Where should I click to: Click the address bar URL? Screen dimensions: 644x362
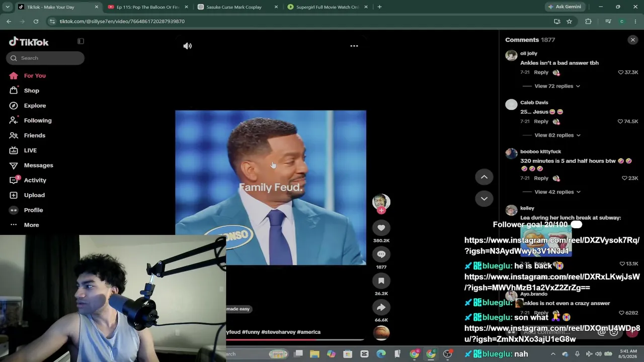pyautogui.click(x=122, y=22)
